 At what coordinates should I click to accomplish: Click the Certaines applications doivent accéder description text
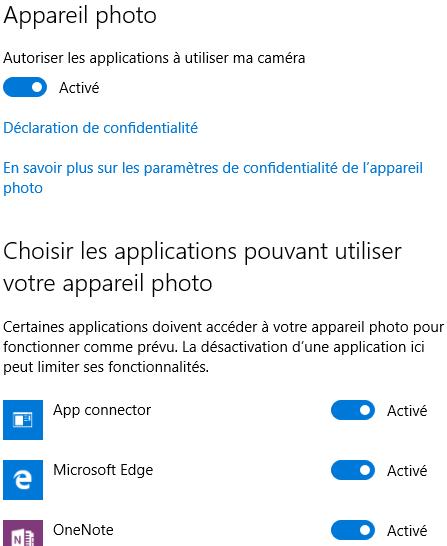224,347
